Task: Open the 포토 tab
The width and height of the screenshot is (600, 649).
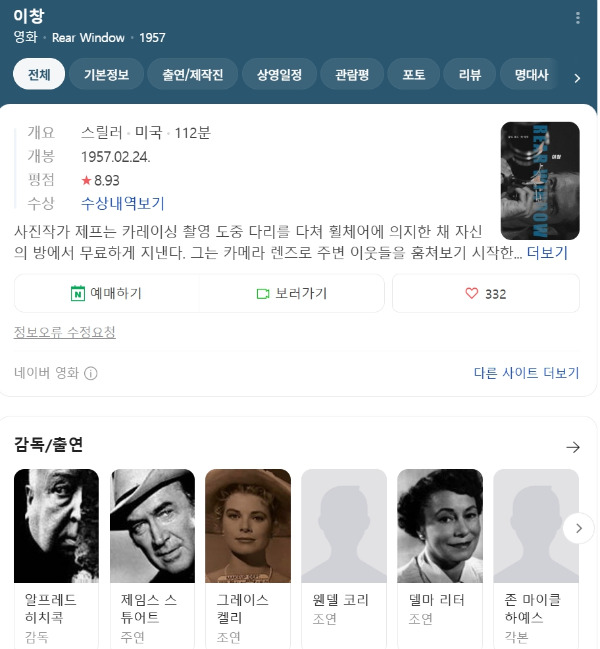Action: (x=413, y=75)
